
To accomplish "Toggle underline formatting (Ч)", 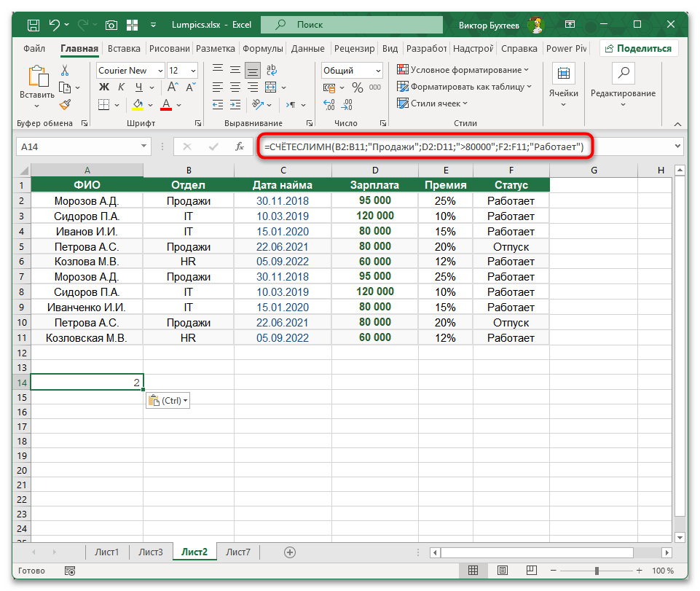I will click(139, 87).
